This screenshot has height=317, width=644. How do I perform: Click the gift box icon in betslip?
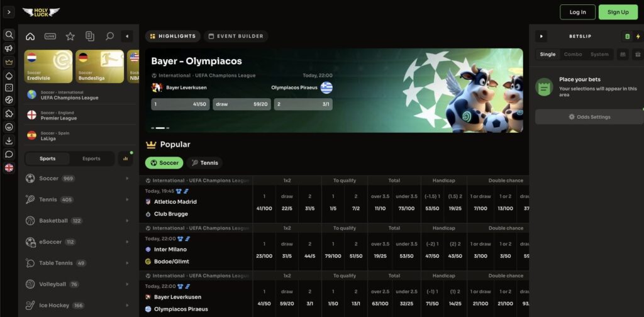pyautogui.click(x=637, y=54)
